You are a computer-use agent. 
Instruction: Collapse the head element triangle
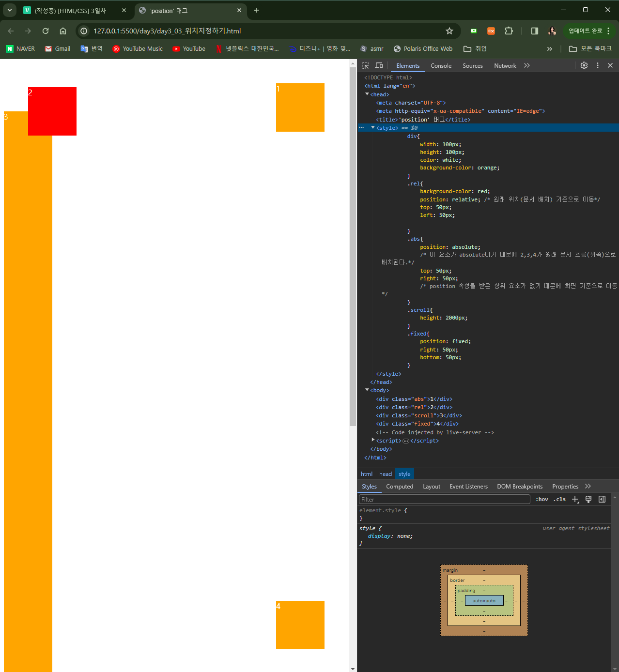367,94
